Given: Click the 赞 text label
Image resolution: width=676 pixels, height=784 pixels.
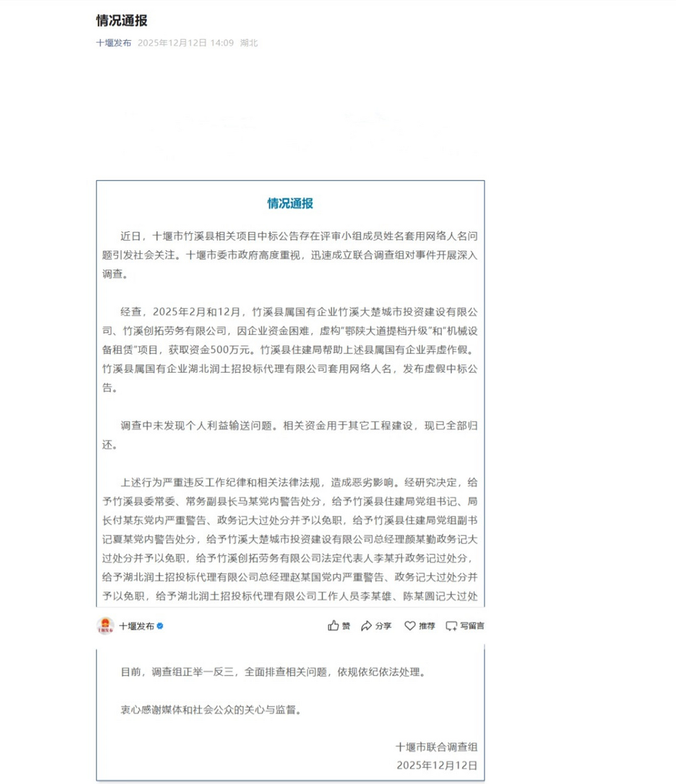Looking at the screenshot, I should 346,625.
